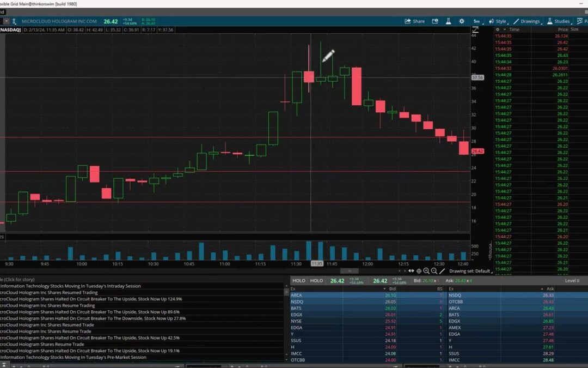Image resolution: width=588 pixels, height=368 pixels.
Task: Click the flask icon beside the gear
Action: pyautogui.click(x=449, y=21)
